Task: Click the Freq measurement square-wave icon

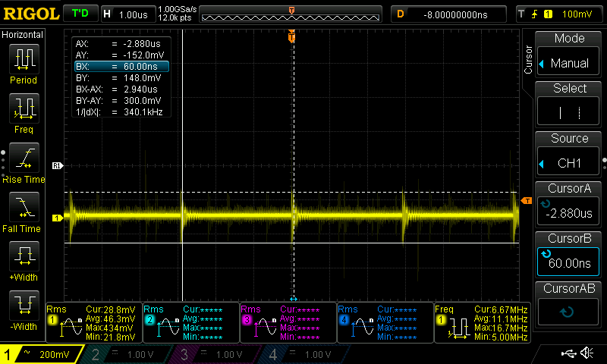Action: [460, 328]
